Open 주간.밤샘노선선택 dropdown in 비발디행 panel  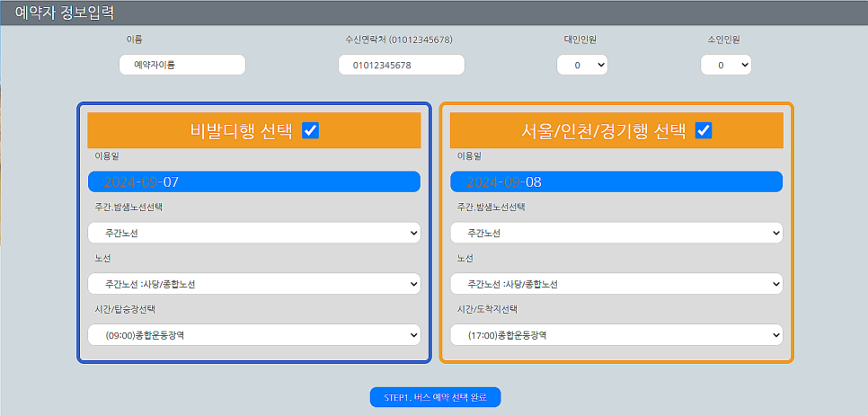254,233
